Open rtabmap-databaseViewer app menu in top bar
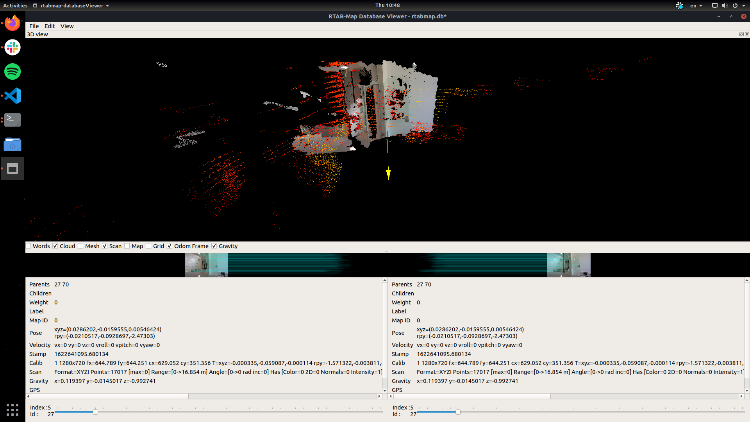Image resolution: width=750 pixels, height=422 pixels. 70,4
